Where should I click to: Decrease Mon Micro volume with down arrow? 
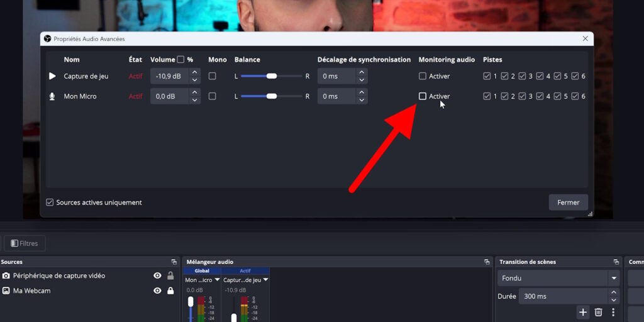[x=195, y=100]
